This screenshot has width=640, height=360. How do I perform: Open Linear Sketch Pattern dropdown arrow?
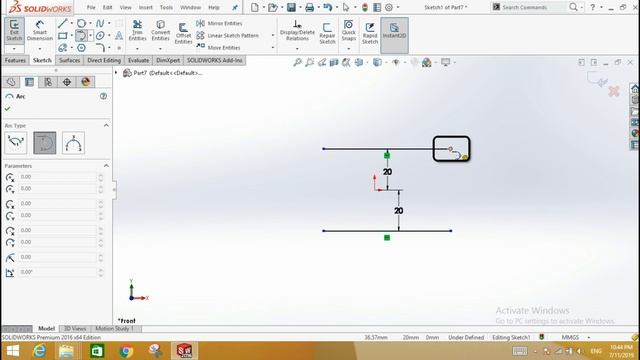[273, 36]
